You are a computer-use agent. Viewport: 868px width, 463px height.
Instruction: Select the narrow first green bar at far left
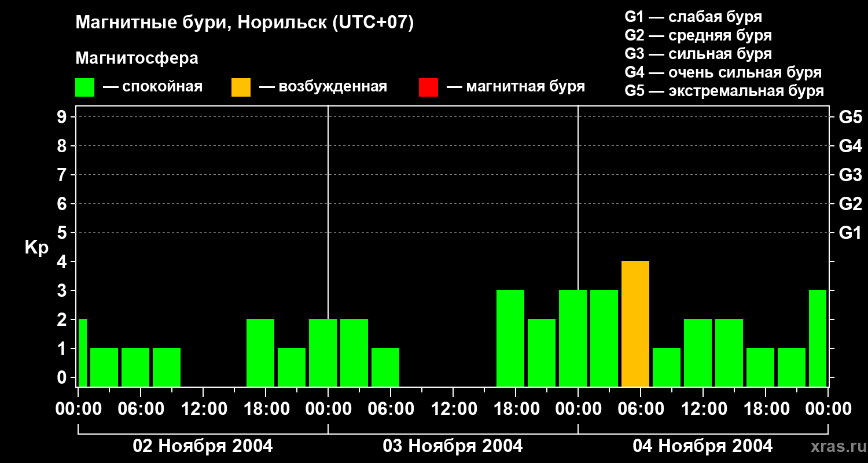point(82,352)
